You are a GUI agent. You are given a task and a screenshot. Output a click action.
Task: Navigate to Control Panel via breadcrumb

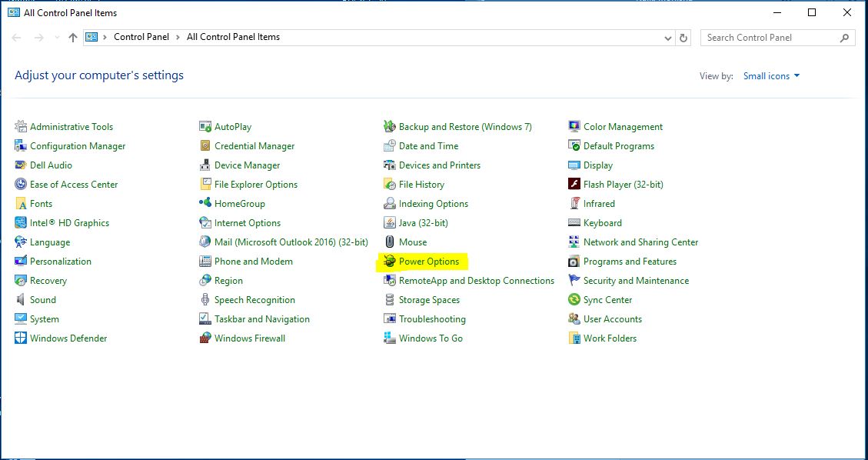(141, 37)
